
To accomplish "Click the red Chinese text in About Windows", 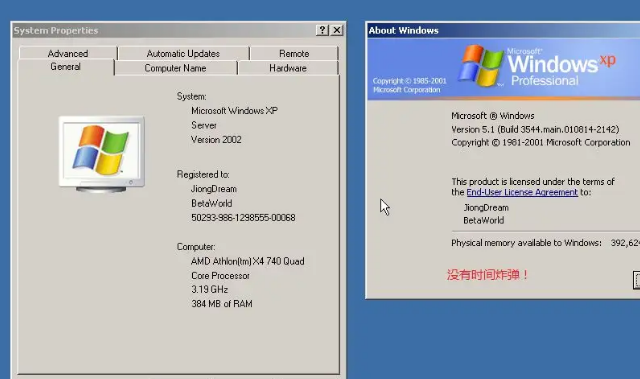I will point(487,275).
